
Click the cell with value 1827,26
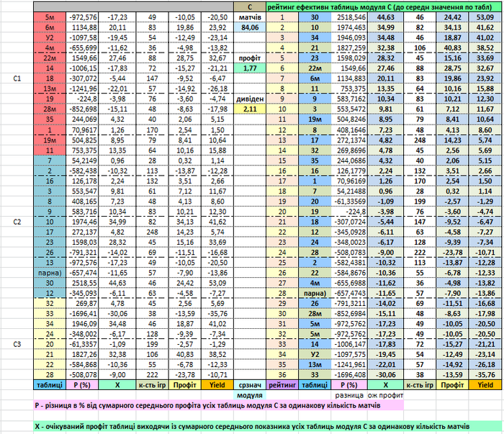pos(82,354)
